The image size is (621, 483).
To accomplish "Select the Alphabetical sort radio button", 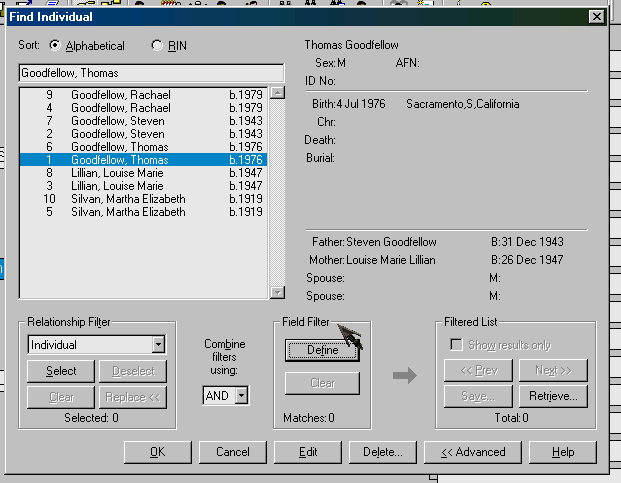I will (56, 46).
